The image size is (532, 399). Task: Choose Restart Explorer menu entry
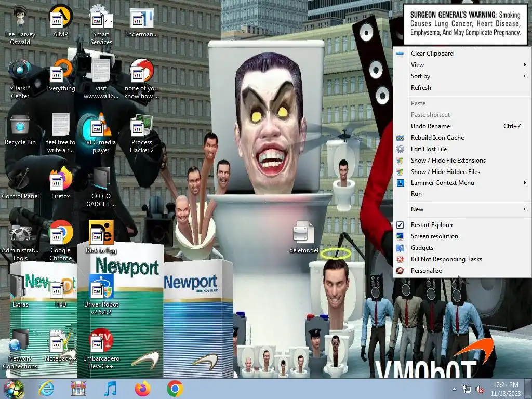tap(462, 225)
